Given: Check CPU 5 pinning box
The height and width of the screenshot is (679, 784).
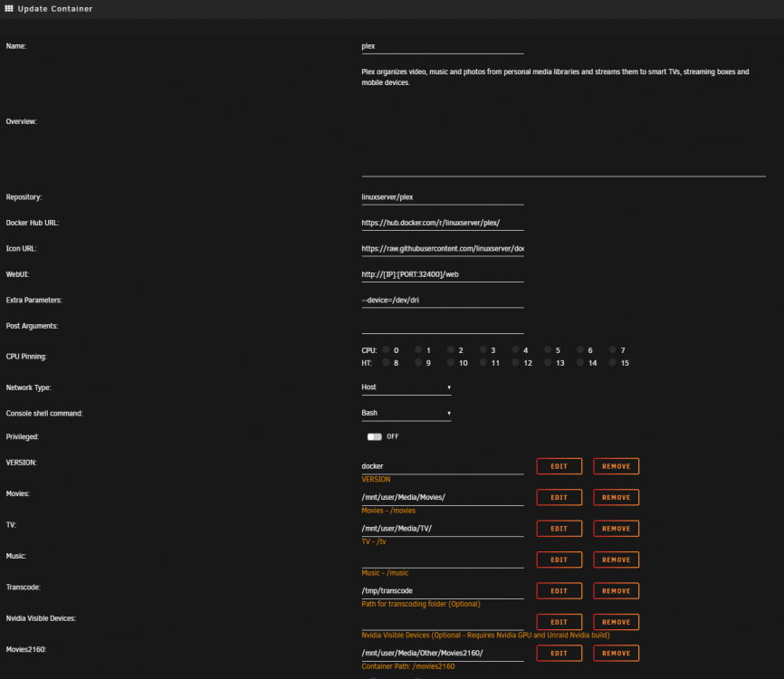Looking at the screenshot, I should pos(548,349).
